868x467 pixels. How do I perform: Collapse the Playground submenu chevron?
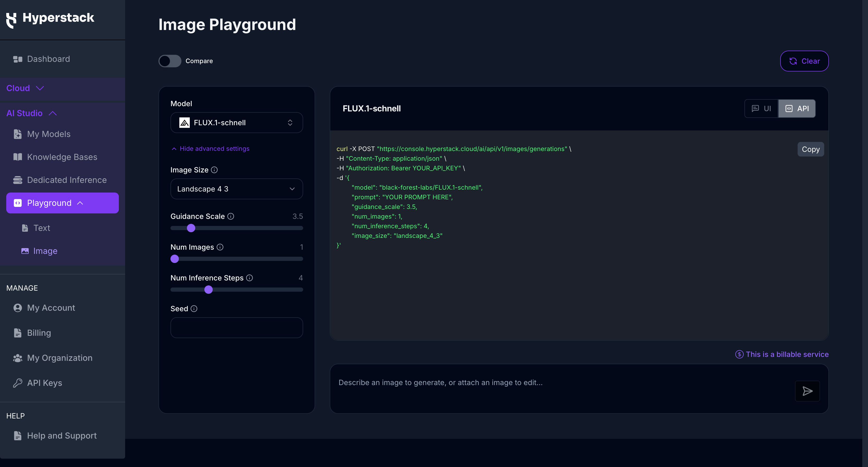point(80,203)
